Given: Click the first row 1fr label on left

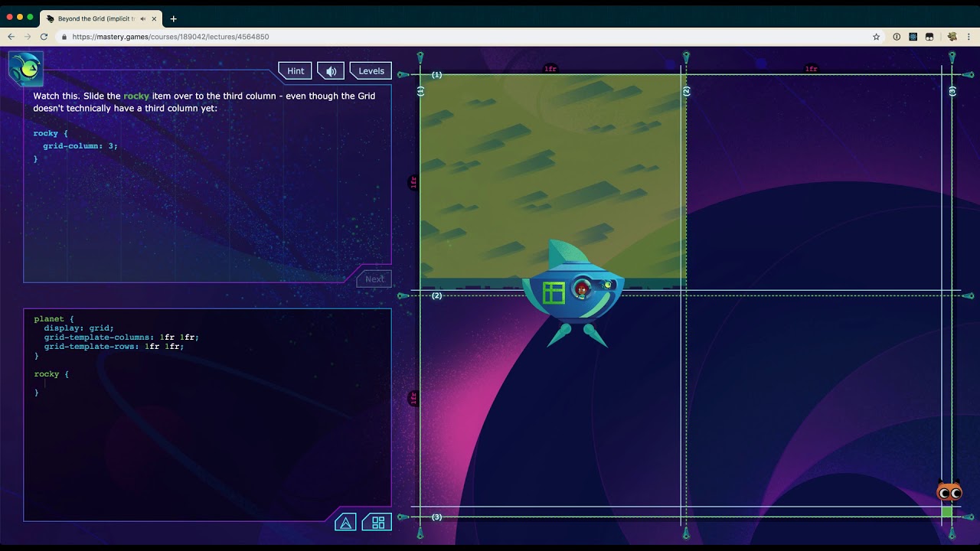Looking at the screenshot, I should click(413, 182).
